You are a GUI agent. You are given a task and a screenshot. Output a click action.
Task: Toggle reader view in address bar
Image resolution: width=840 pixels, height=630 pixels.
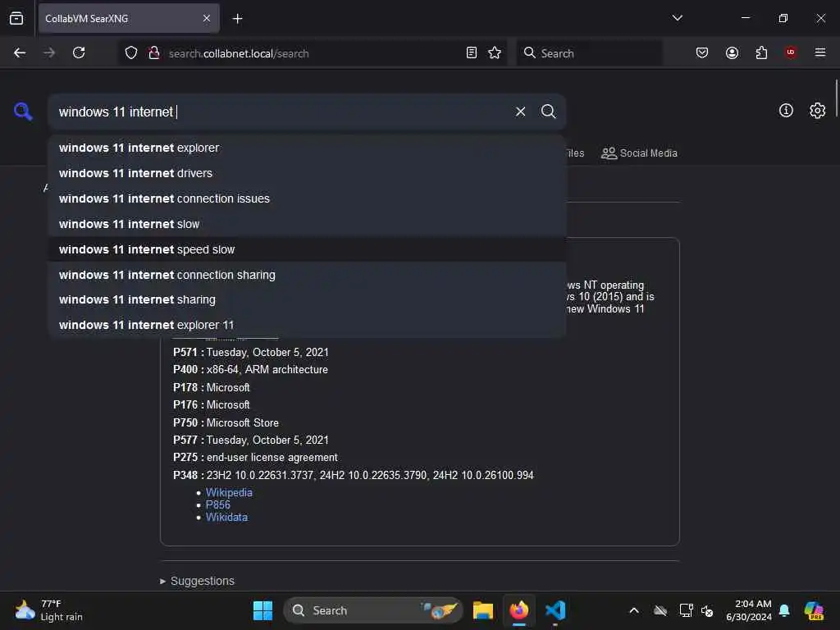coord(472,52)
